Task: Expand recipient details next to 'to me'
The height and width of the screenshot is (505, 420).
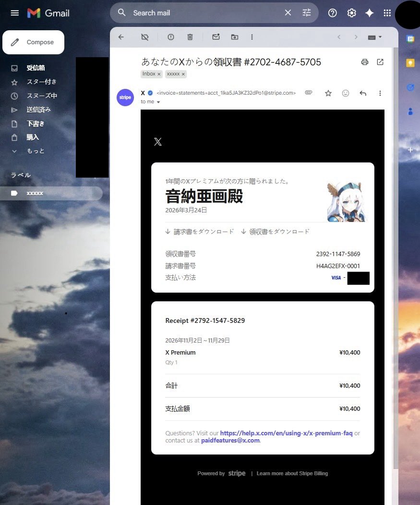Action: coord(158,102)
